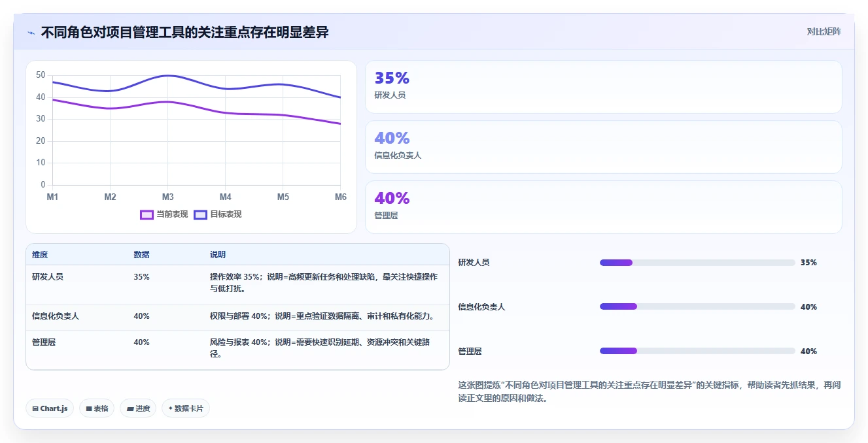
Task: Click the 研发人员 label beside progress bars
Action: (x=474, y=263)
